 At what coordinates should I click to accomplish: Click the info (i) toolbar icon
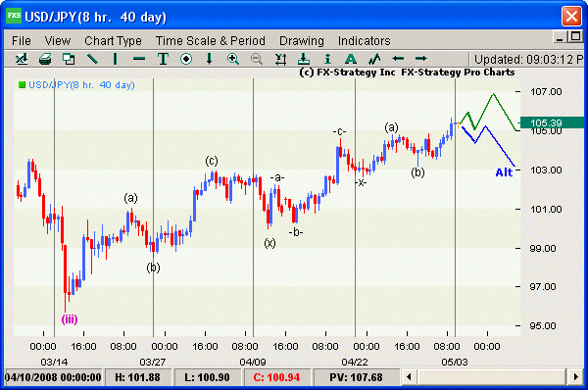tap(327, 59)
